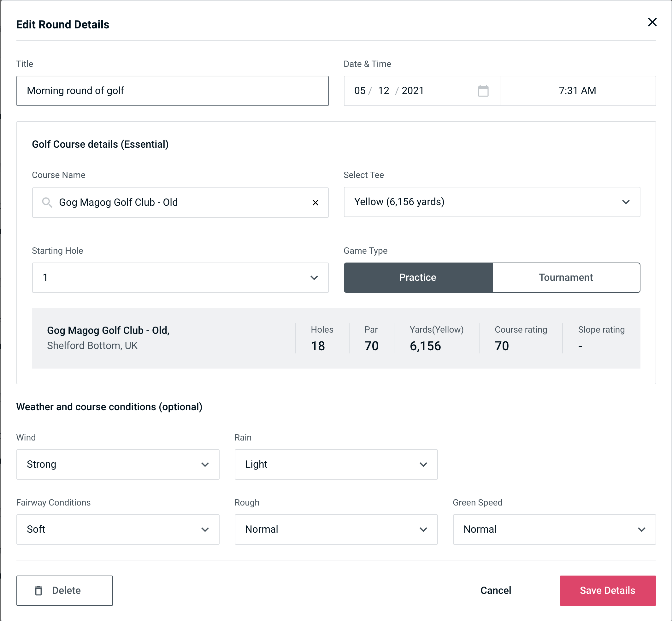Click the clear (X) icon in Course Name

[x=316, y=203]
